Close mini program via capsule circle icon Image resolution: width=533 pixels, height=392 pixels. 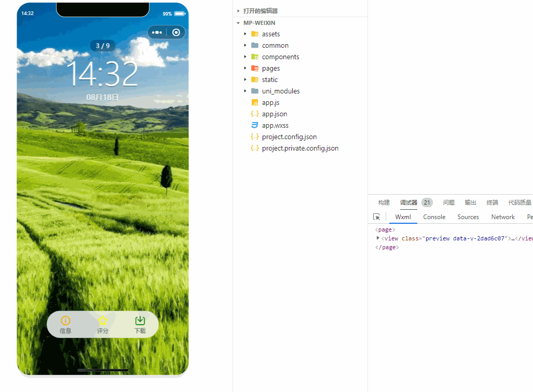[176, 32]
